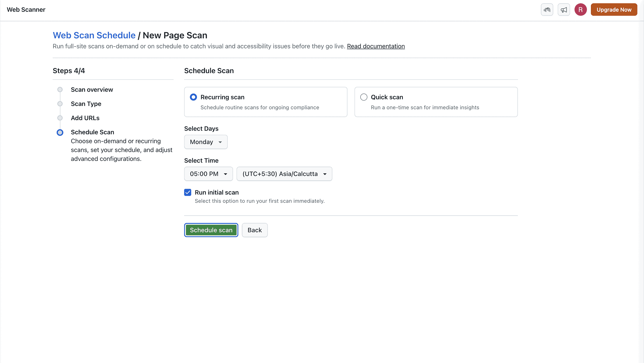
Task: Navigate to the Web Scan Schedule breadcrumb
Action: pos(94,35)
